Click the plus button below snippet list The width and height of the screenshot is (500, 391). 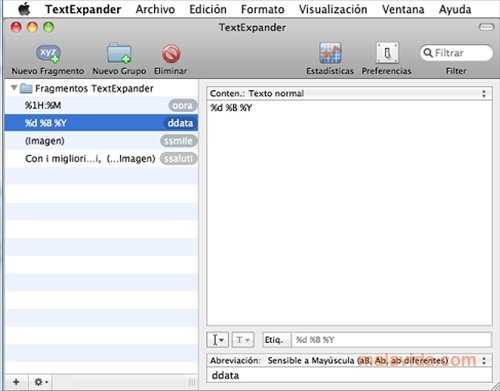coord(16,382)
